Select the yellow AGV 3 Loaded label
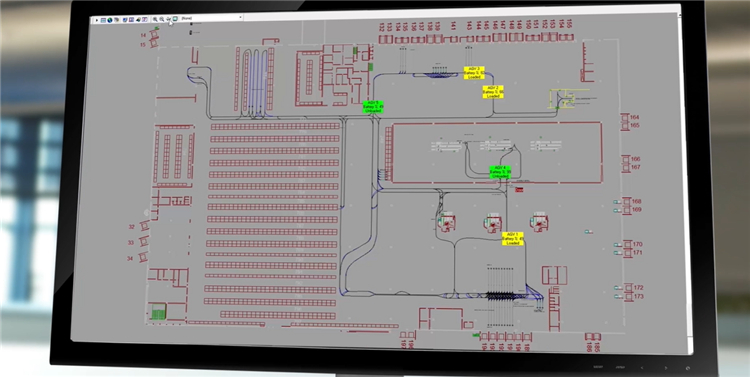 point(474,73)
